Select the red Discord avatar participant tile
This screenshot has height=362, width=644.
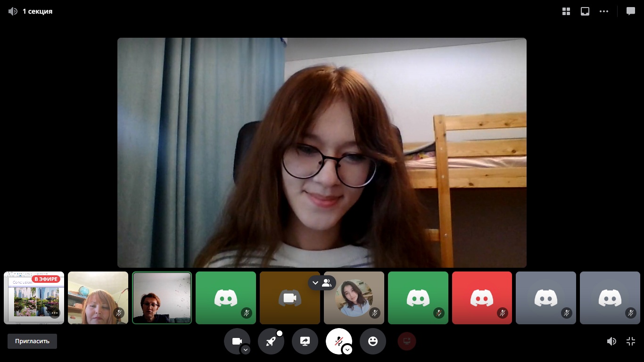coord(482,297)
